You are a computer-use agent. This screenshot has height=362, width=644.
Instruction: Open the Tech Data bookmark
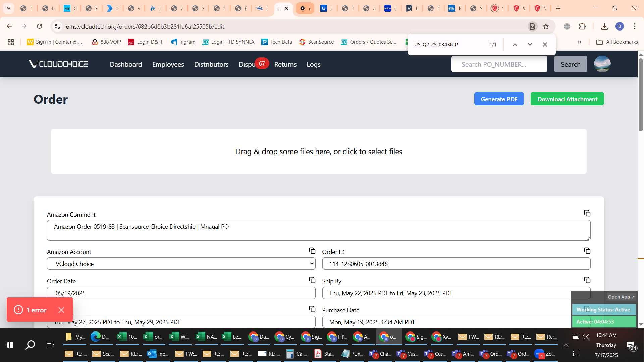[277, 42]
